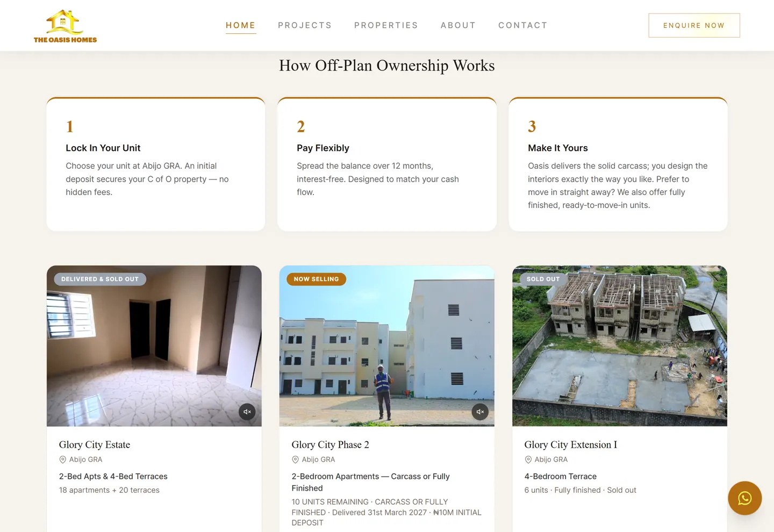Open Glory City Estate title link
774x532 pixels.
95,444
